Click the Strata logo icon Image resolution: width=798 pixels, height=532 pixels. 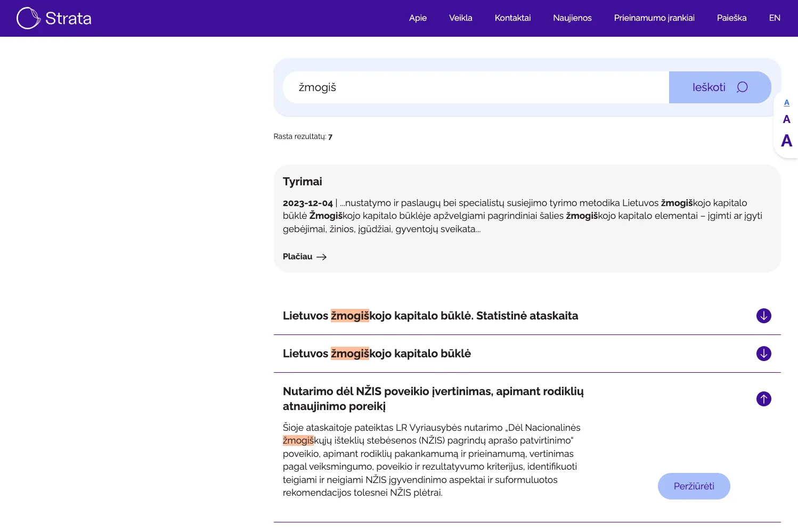28,18
